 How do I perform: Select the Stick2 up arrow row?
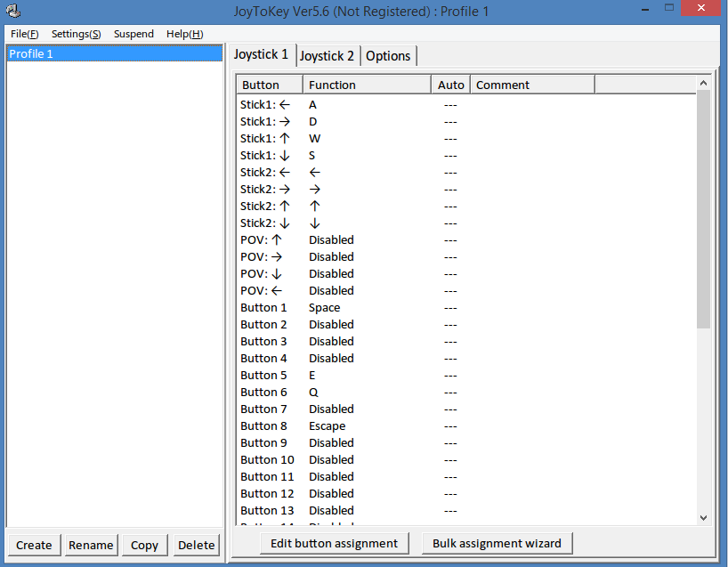(466, 207)
